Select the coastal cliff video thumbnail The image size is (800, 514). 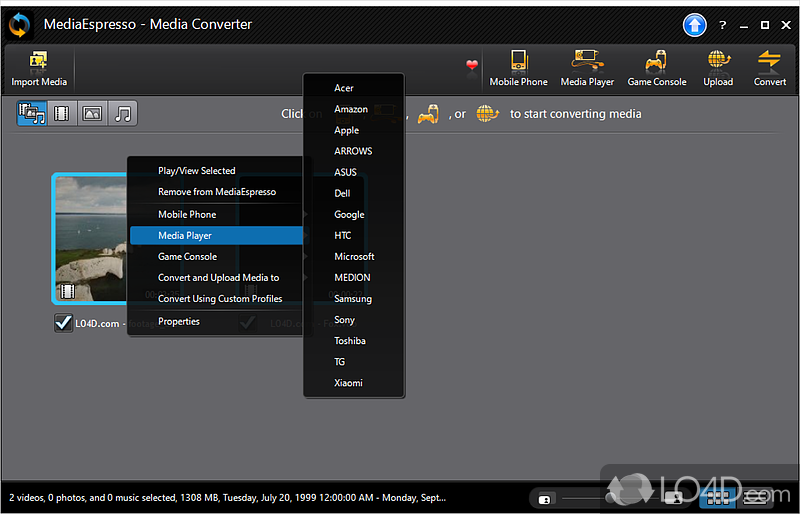click(90, 238)
